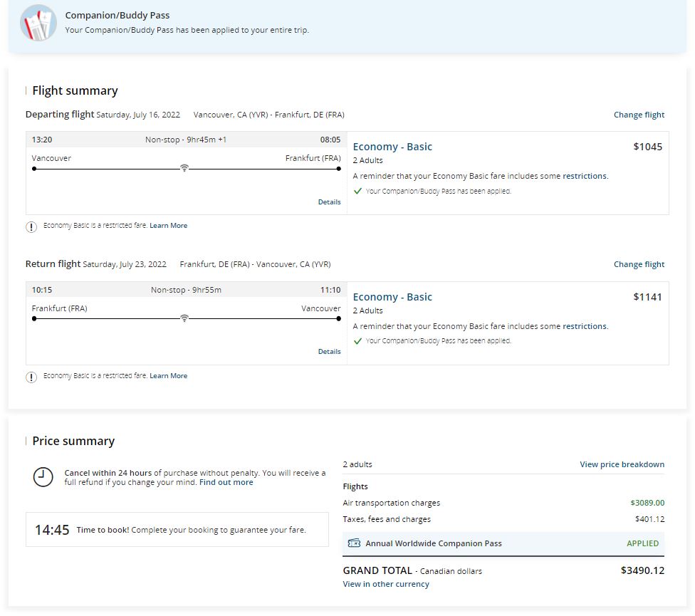Image resolution: width=695 pixels, height=616 pixels.
Task: Click the 24-hour cancellation clock icon
Action: 43,477
